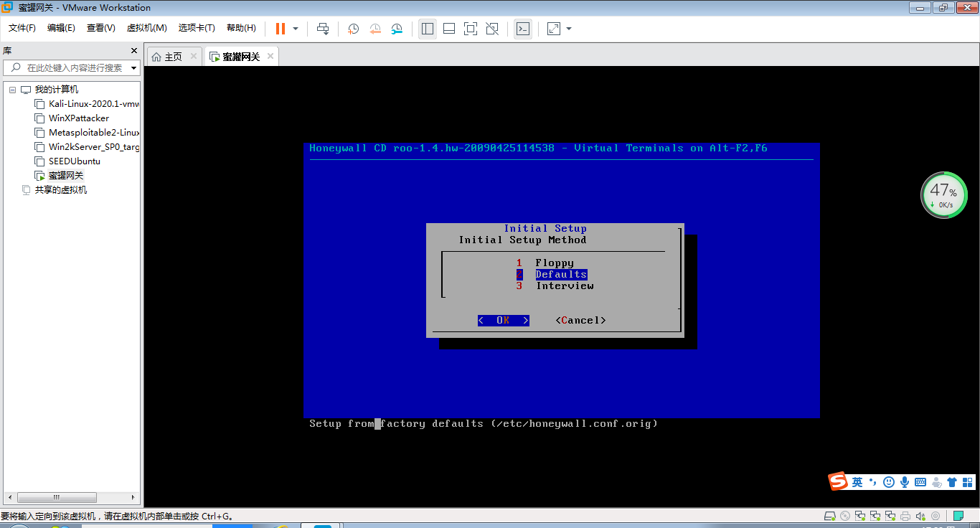980x528 pixels.
Task: Click the CD/DVD device status icon
Action: (x=845, y=516)
